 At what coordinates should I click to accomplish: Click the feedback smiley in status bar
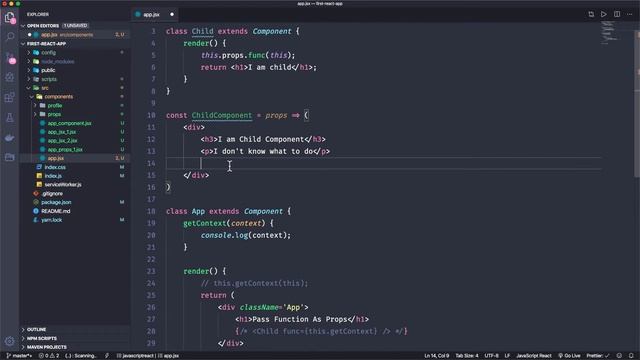click(619, 356)
